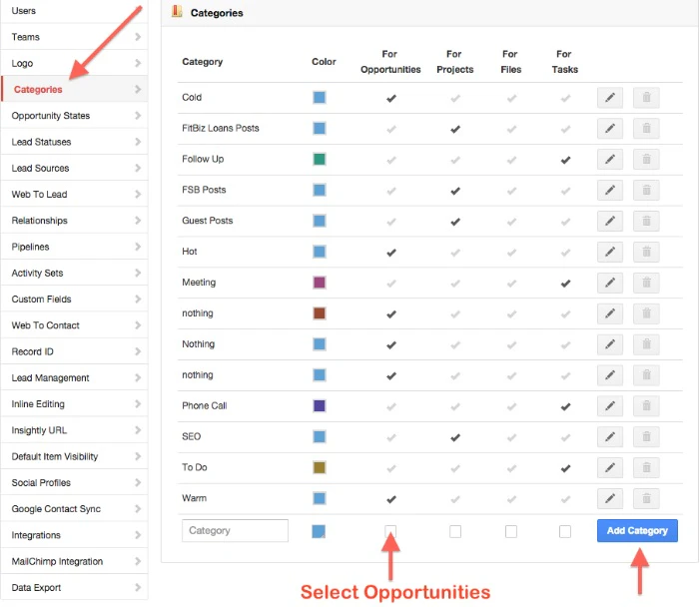The height and width of the screenshot is (607, 700).
Task: Delete the Warm category
Action: 646,498
